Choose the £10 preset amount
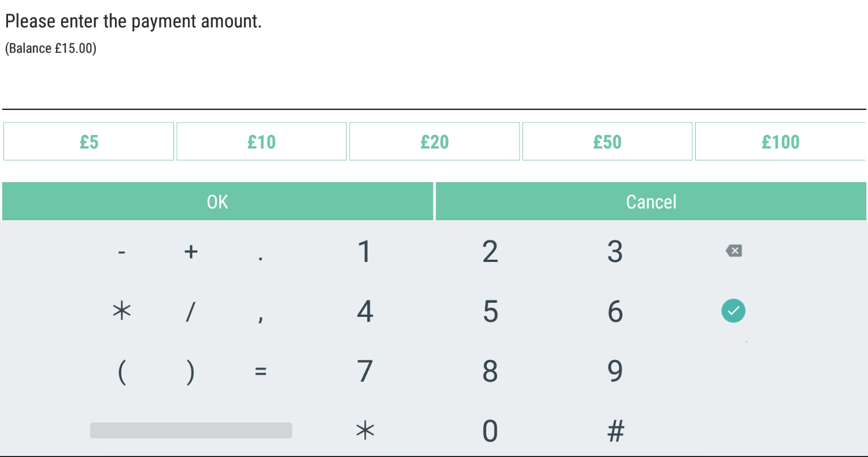This screenshot has width=868, height=457. [261, 141]
